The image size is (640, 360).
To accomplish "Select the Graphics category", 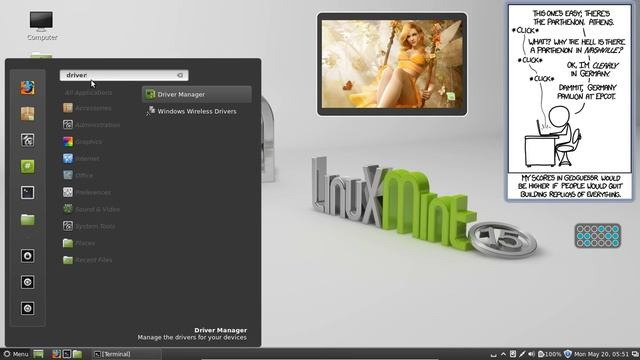I will [82, 142].
